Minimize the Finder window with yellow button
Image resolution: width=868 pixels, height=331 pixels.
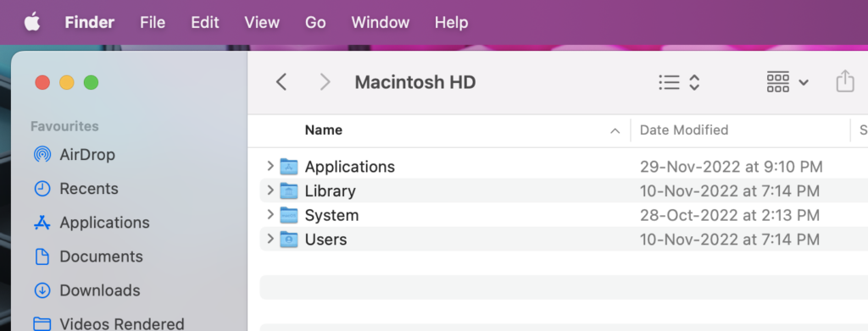coord(67,83)
